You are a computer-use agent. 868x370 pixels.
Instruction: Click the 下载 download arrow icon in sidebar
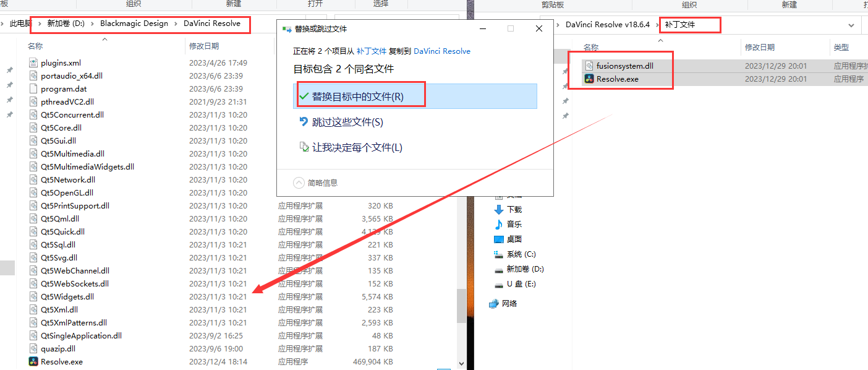(499, 210)
